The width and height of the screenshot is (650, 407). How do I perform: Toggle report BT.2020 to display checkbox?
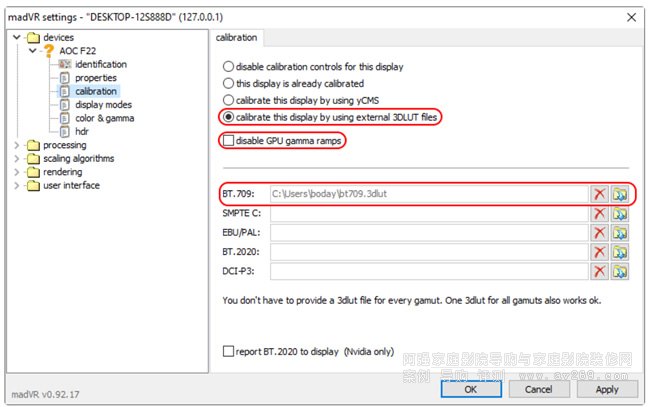(229, 351)
